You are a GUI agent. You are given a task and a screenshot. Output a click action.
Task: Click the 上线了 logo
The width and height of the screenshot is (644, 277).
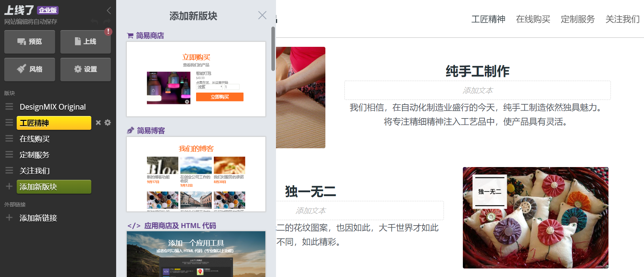pyautogui.click(x=19, y=10)
